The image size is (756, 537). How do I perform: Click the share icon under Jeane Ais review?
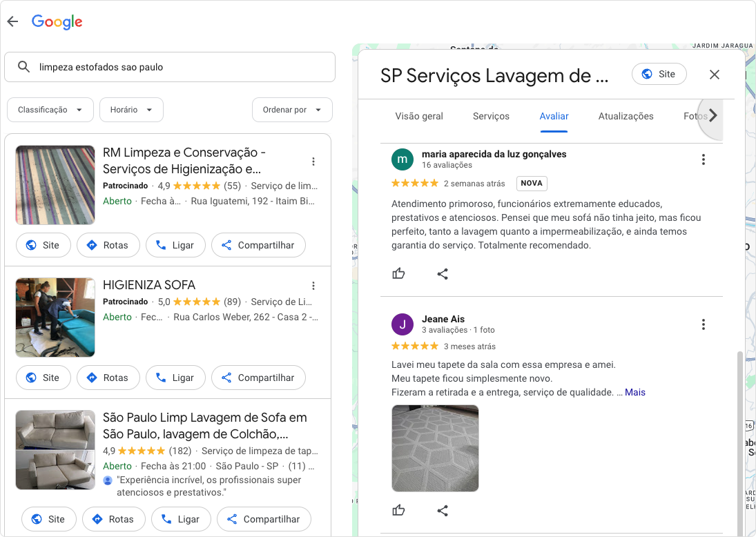tap(443, 510)
